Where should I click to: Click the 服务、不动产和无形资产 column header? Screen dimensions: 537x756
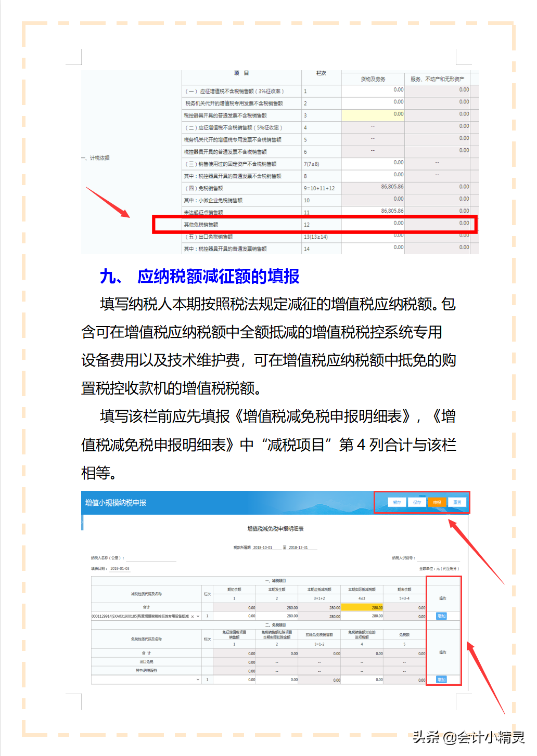437,79
